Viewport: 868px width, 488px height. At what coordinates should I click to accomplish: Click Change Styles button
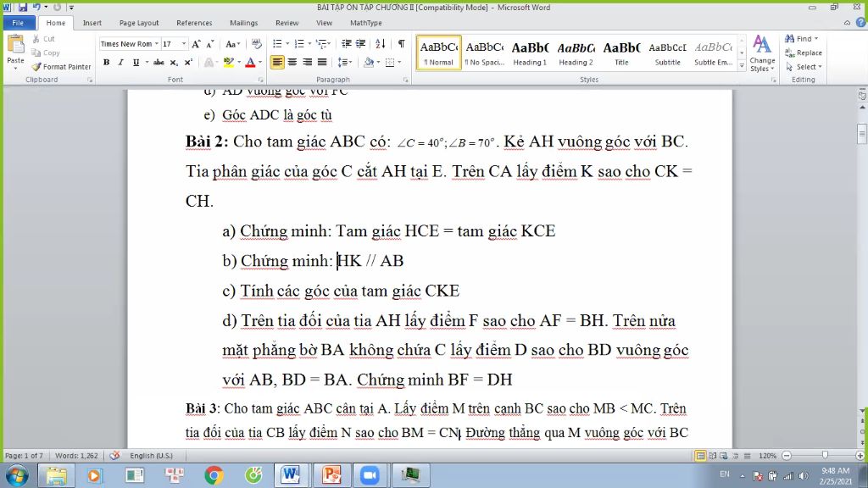(762, 53)
